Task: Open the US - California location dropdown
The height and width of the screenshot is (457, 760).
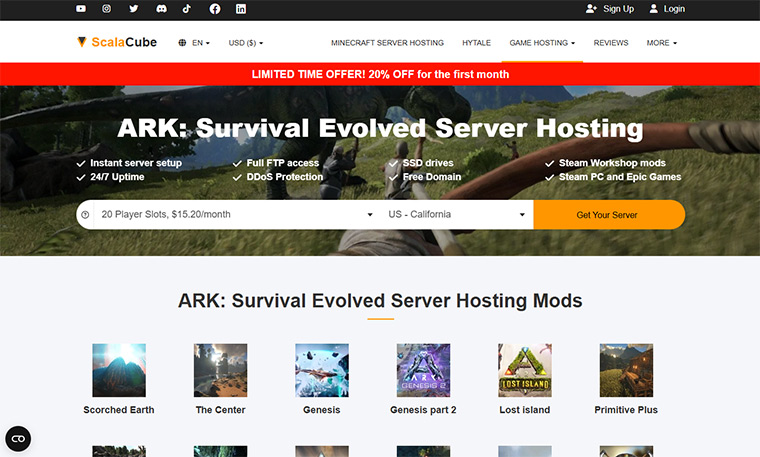Action: tap(456, 214)
